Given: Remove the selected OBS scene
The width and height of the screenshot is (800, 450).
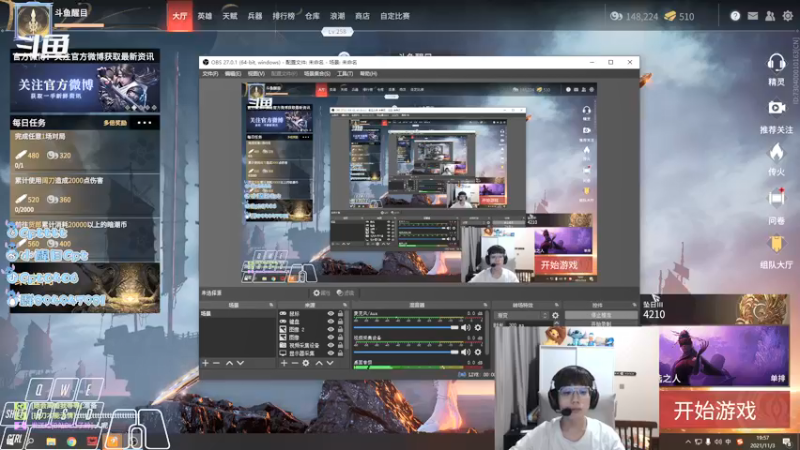Looking at the screenshot, I should coord(216,363).
